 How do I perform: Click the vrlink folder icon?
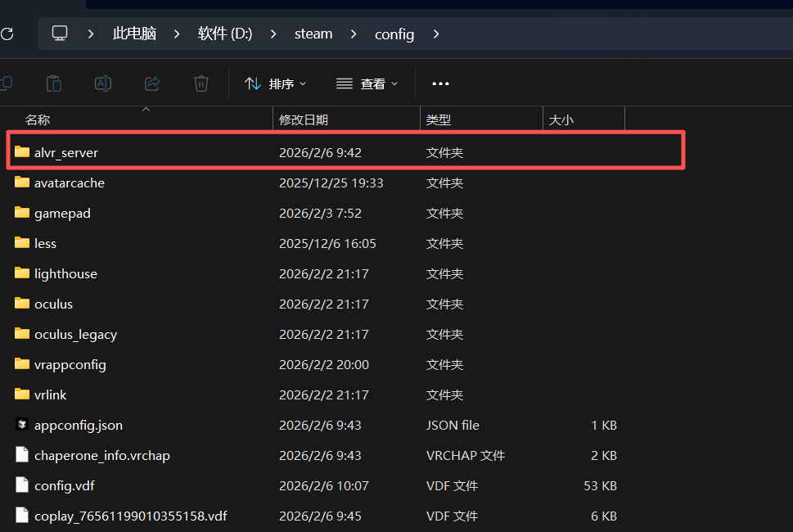22,394
